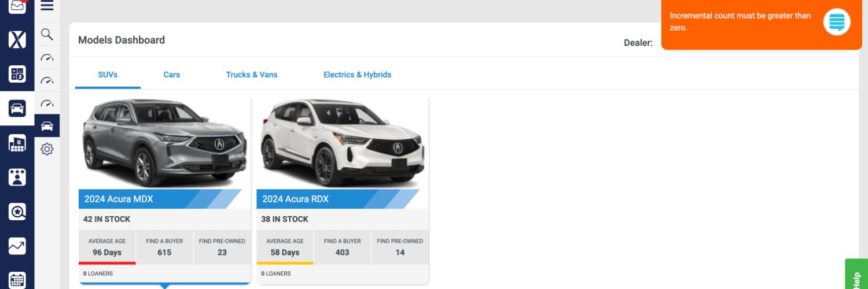This screenshot has height=289, width=868.
Task: Open the trending chart arrow icon
Action: click(x=17, y=246)
